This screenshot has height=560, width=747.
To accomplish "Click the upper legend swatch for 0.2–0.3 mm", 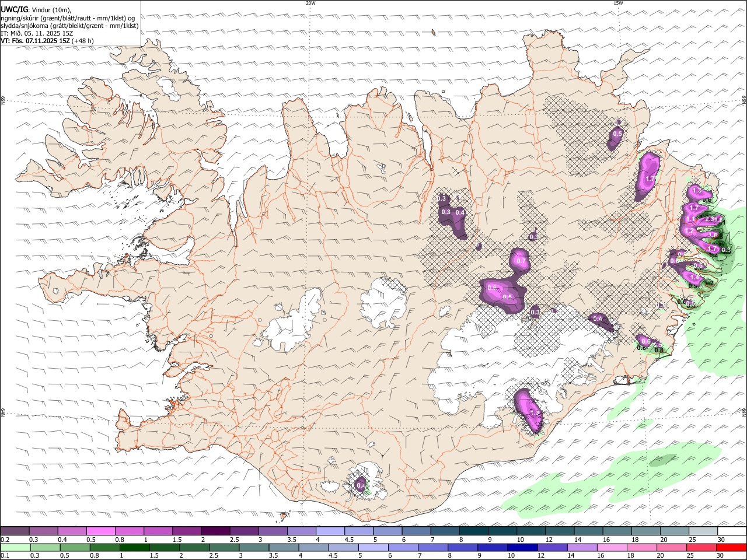I will [x=15, y=531].
